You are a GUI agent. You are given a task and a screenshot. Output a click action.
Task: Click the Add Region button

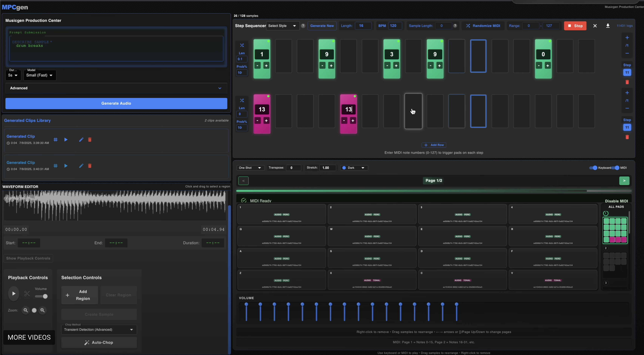click(x=79, y=295)
